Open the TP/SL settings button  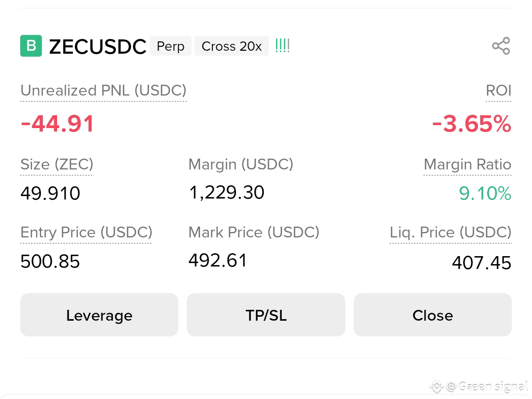coord(266,315)
